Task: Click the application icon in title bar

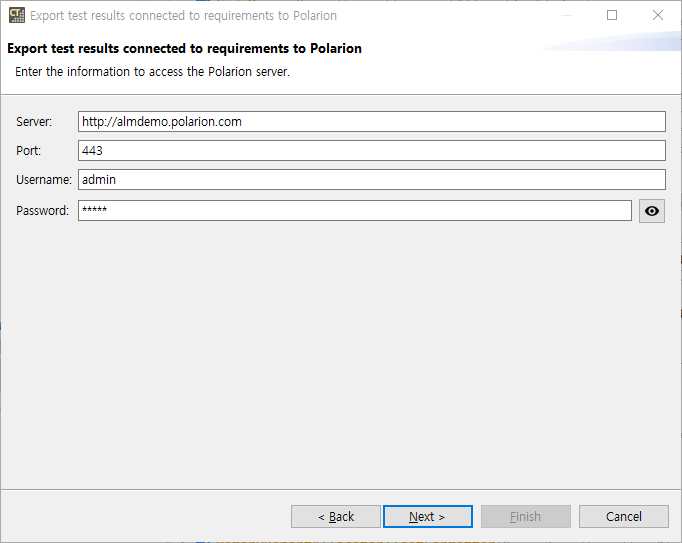Action: click(x=17, y=15)
